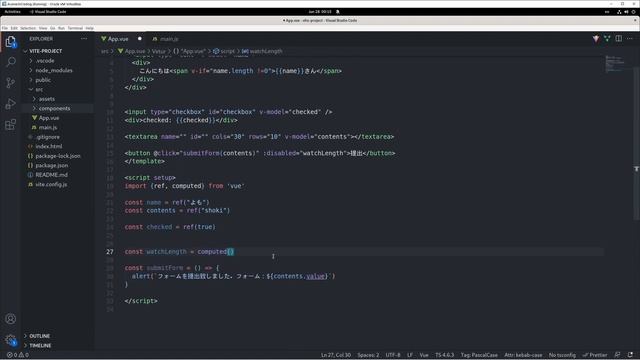640x360 pixels.
Task: Click the TS 4.6.3 version status item
Action: (444, 355)
